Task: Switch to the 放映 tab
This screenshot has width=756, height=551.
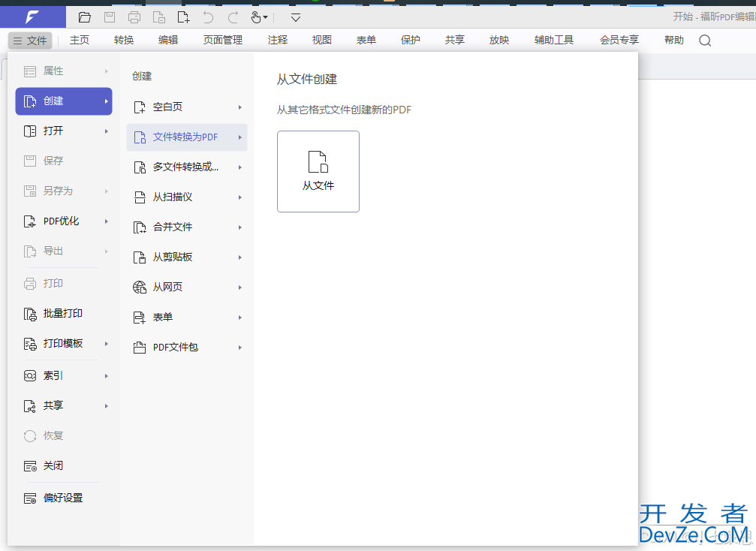Action: 499,41
